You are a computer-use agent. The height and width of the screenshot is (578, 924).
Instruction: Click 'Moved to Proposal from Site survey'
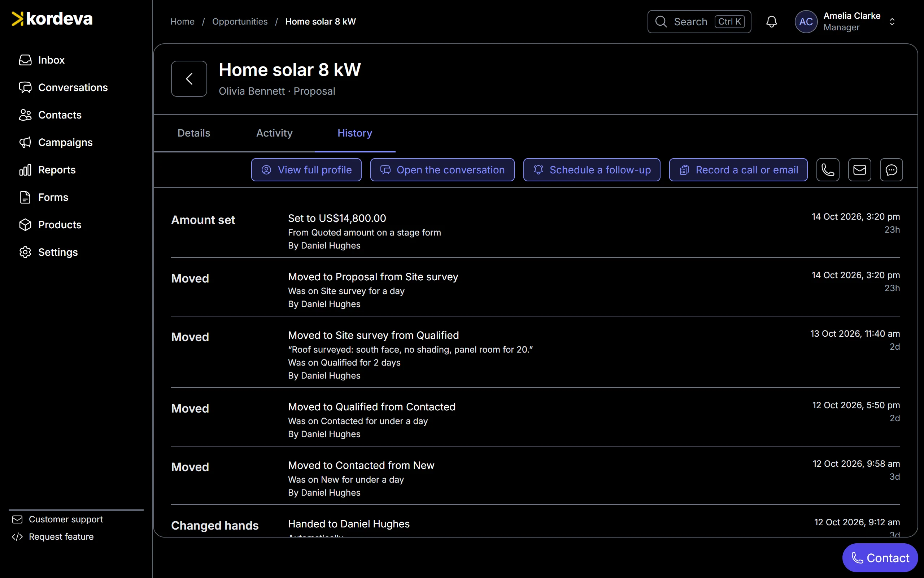373,277
